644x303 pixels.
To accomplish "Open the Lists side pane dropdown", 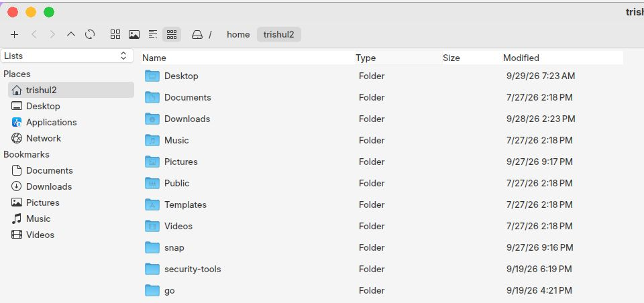I will pos(67,56).
